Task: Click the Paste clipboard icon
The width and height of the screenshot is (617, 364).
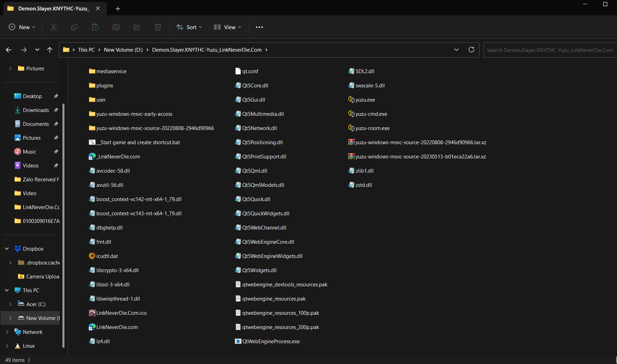Action: [95, 27]
